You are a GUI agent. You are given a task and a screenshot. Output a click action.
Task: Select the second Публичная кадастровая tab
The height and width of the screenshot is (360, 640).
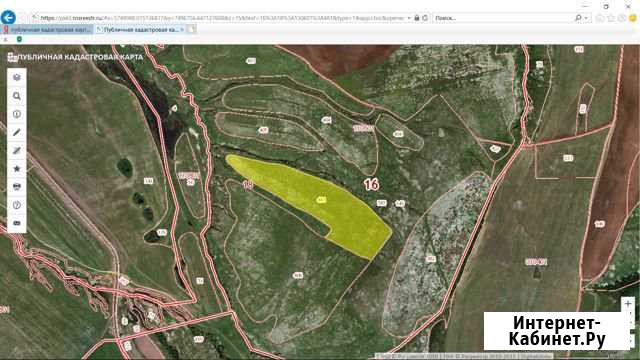tap(138, 30)
